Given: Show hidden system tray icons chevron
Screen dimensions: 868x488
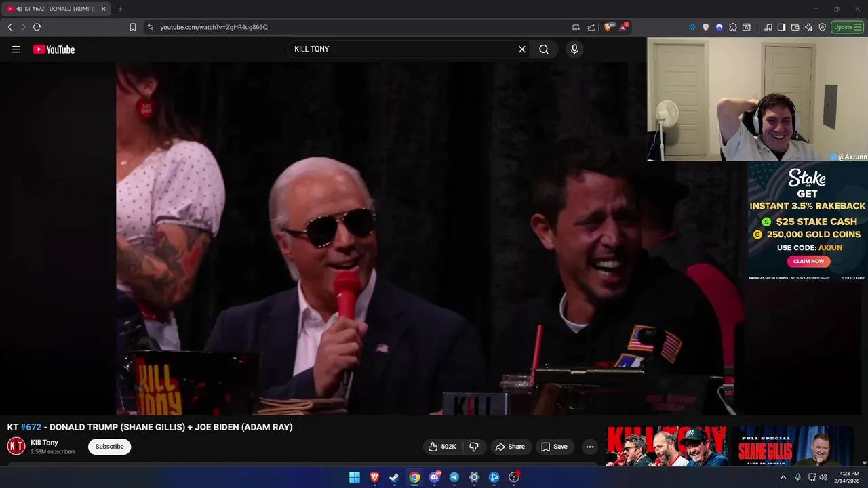Looking at the screenshot, I should [x=783, y=477].
